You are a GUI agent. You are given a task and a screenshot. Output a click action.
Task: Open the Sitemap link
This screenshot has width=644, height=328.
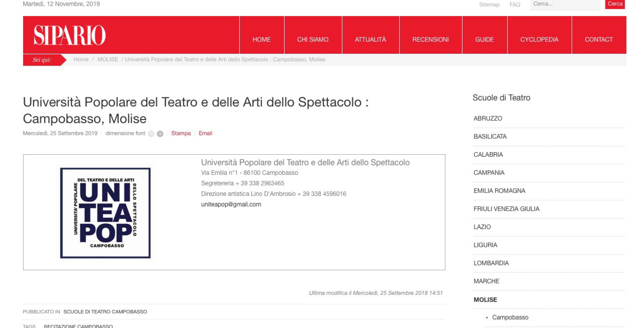point(489,5)
